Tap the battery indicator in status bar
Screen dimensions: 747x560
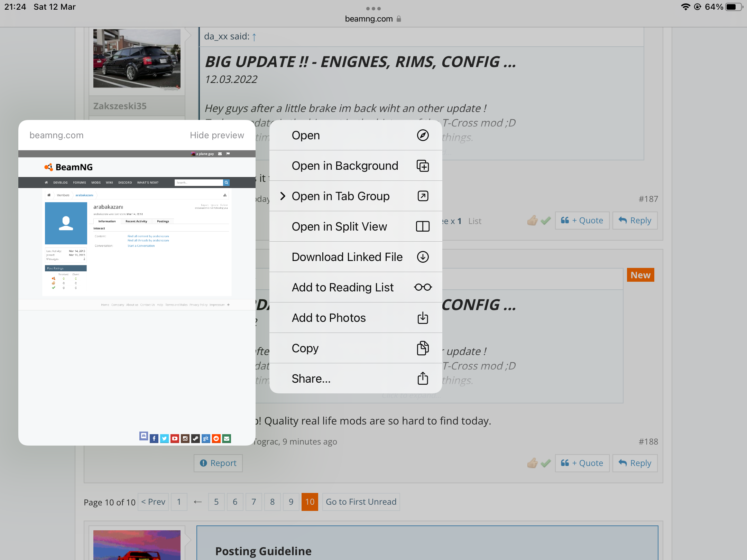pos(734,7)
